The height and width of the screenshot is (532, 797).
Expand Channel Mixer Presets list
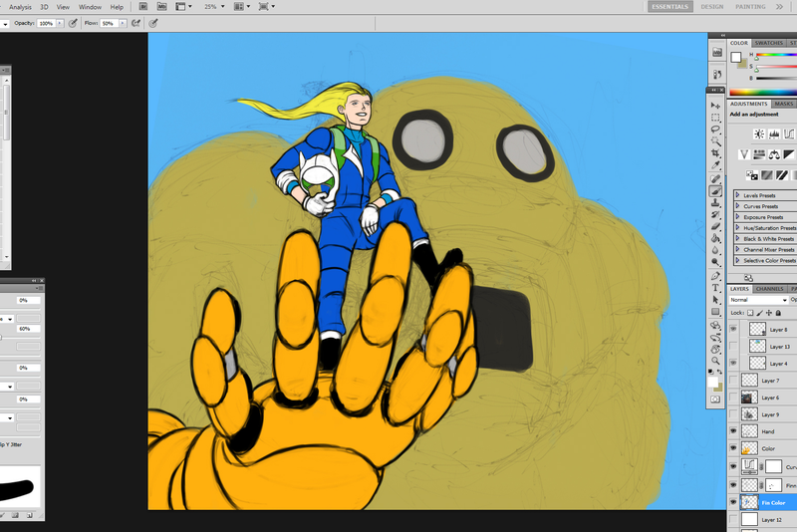click(737, 249)
